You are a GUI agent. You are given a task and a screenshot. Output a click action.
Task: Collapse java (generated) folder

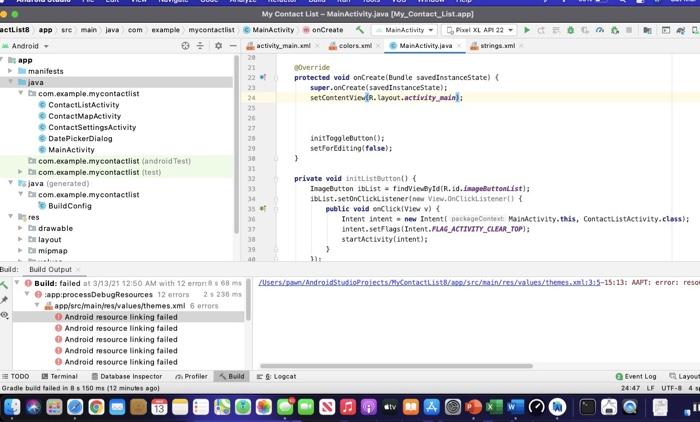click(10, 183)
